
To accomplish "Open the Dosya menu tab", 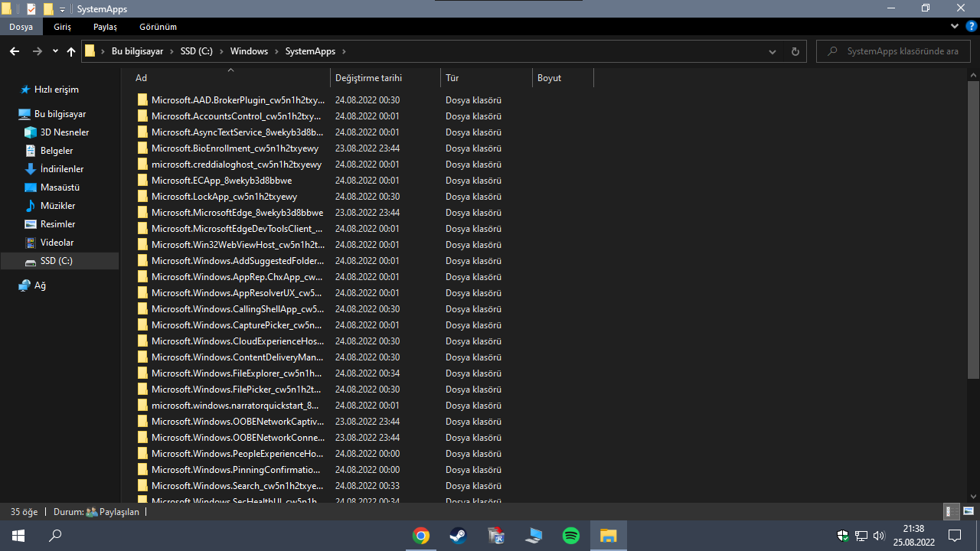I will click(21, 27).
